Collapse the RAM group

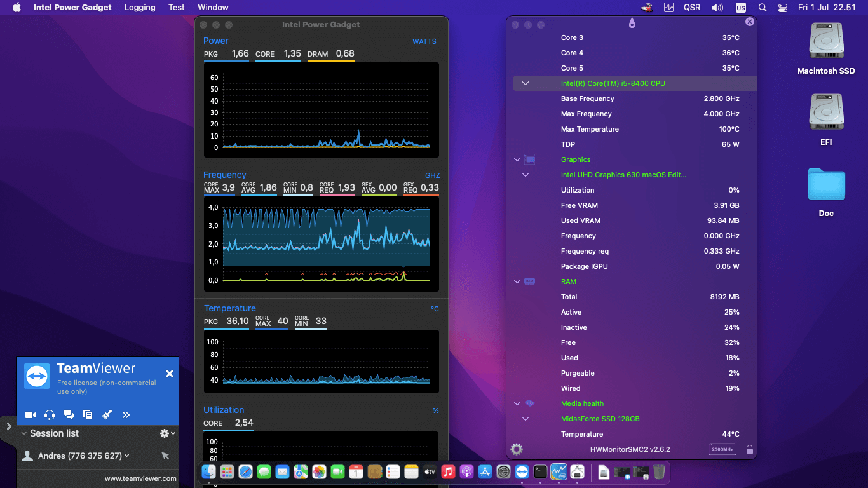pyautogui.click(x=517, y=281)
